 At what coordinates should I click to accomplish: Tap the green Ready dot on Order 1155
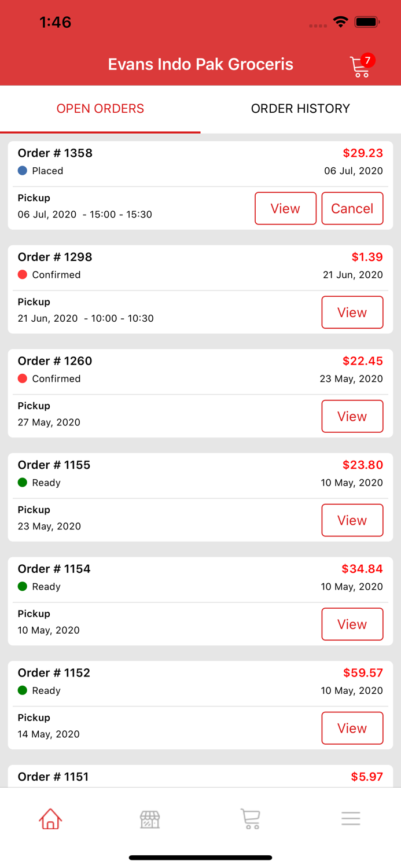(x=23, y=483)
